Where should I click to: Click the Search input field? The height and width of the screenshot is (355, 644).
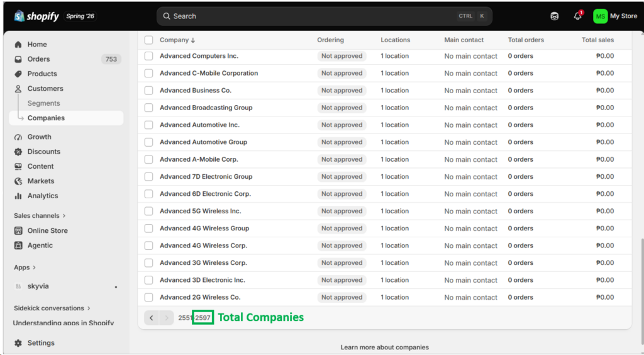click(x=325, y=16)
